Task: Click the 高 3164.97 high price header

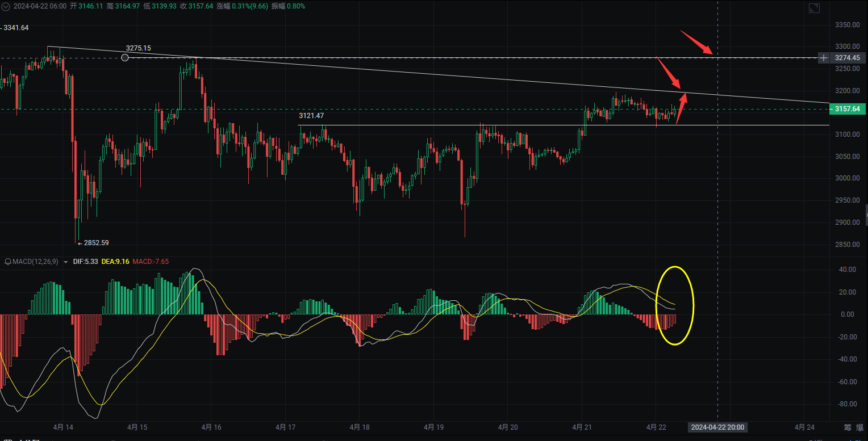Action: 123,6
